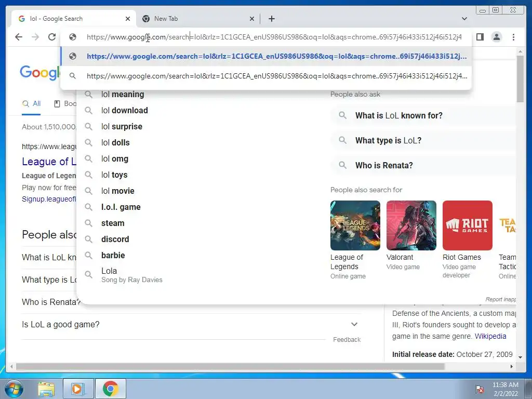This screenshot has height=399, width=532.
Task: Click the scrollbar down arrow
Action: pos(520,357)
